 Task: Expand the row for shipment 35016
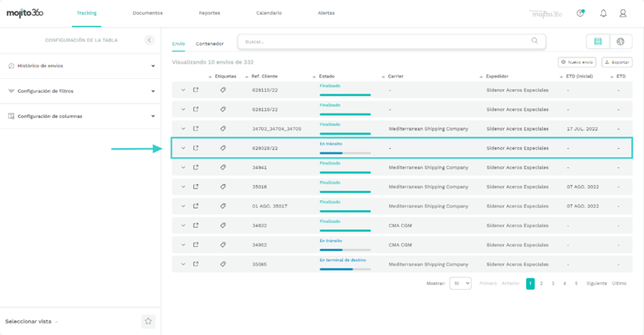pos(183,186)
